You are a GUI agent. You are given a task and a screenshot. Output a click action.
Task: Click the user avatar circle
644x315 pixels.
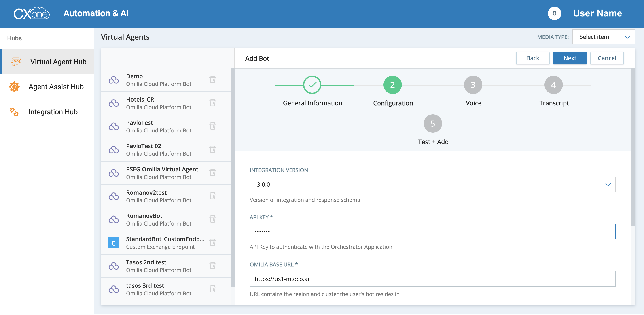554,13
